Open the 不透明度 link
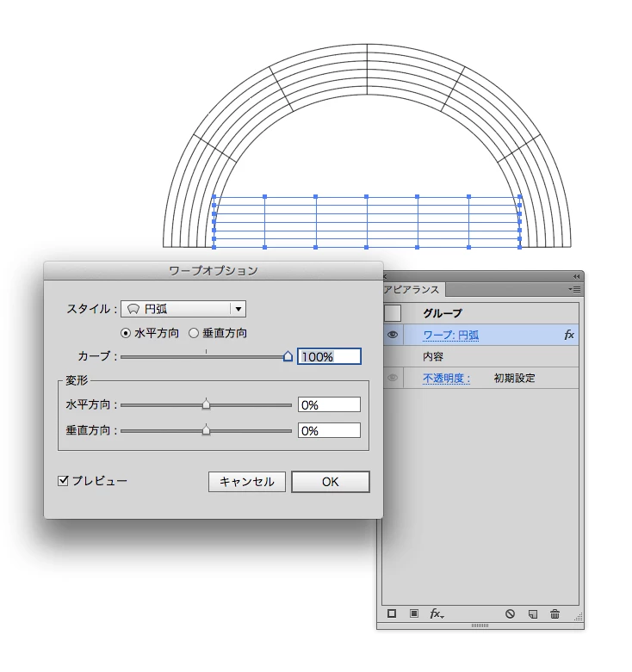Image resolution: width=632 pixels, height=672 pixels. (446, 378)
